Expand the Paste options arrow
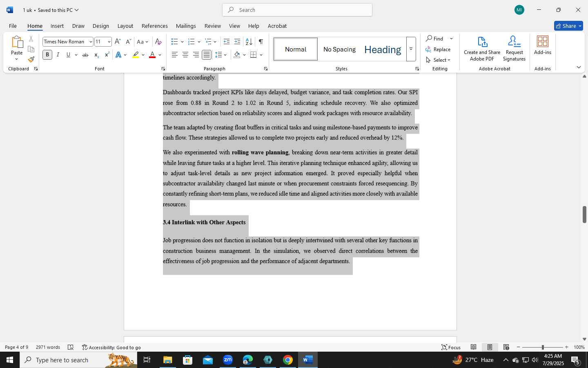This screenshot has width=588, height=368. point(17,59)
